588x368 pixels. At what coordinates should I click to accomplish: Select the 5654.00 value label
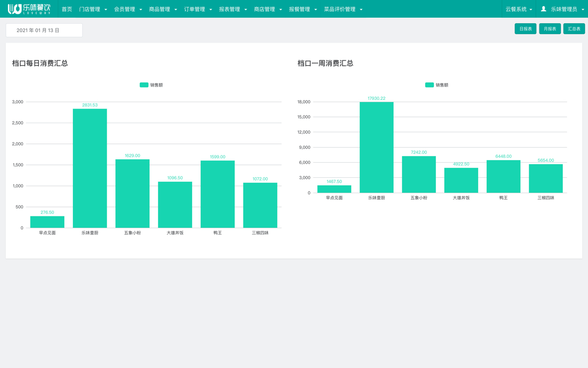(546, 161)
